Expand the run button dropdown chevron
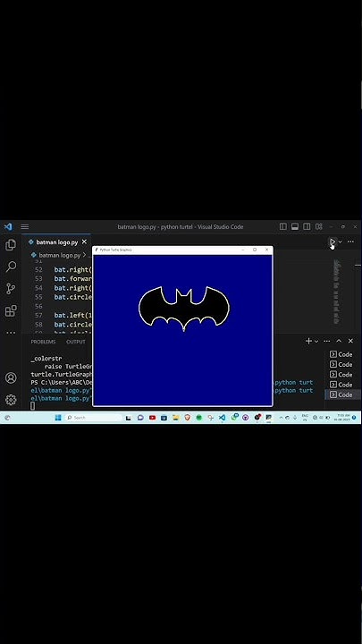Image resolution: width=362 pixels, height=644 pixels. 341,241
